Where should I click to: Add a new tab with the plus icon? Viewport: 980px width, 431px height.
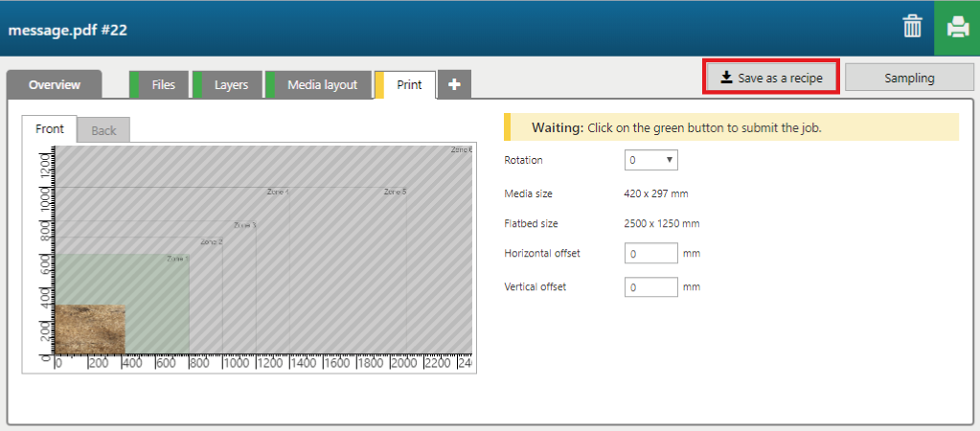[454, 84]
